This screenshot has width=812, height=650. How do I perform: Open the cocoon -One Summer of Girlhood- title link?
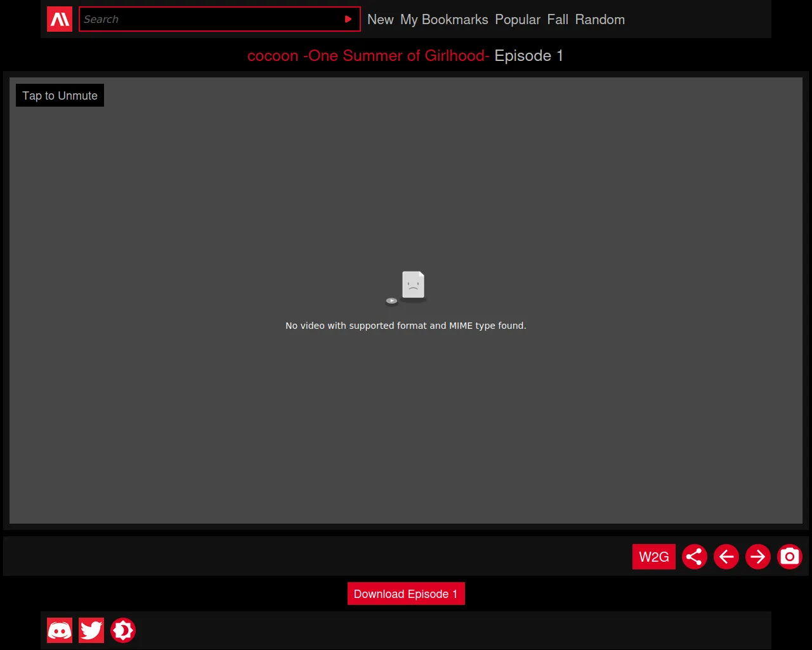[x=368, y=56]
